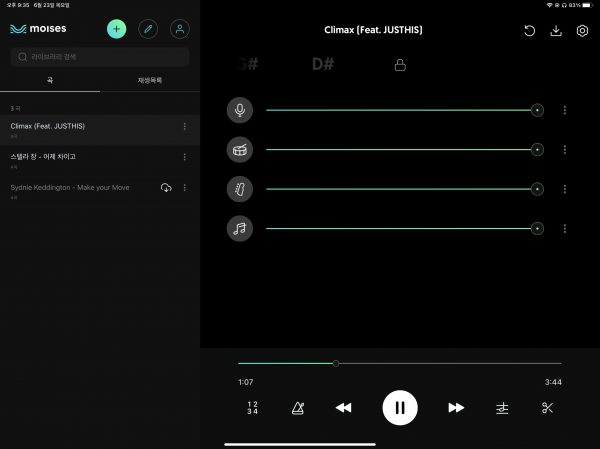
Task: Click the bass track volume slider
Action: [x=400, y=189]
